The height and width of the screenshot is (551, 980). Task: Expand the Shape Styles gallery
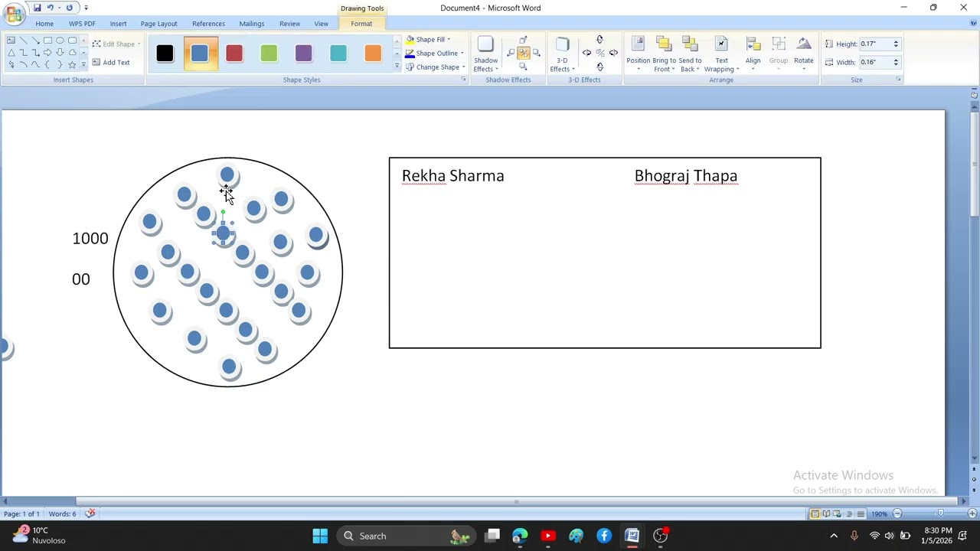tap(397, 66)
